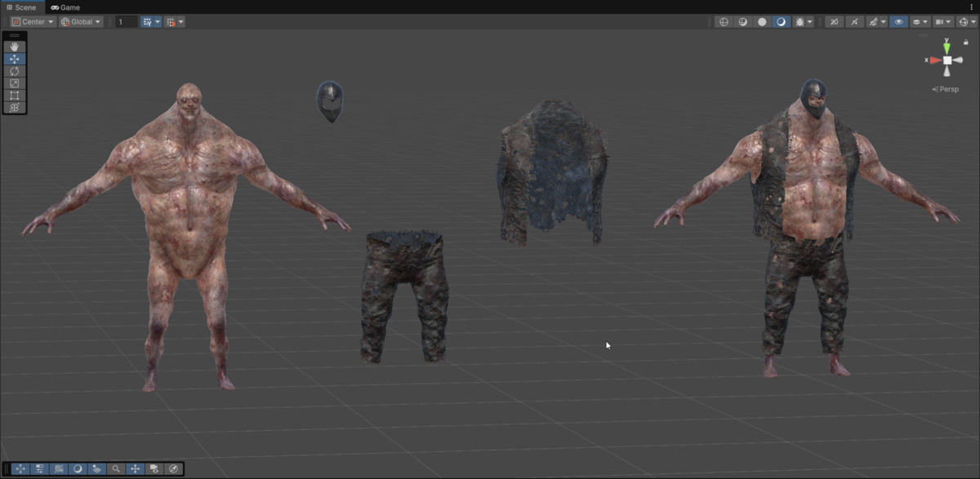Image resolution: width=980 pixels, height=479 pixels.
Task: Click the gizmo center cube
Action: (x=947, y=60)
